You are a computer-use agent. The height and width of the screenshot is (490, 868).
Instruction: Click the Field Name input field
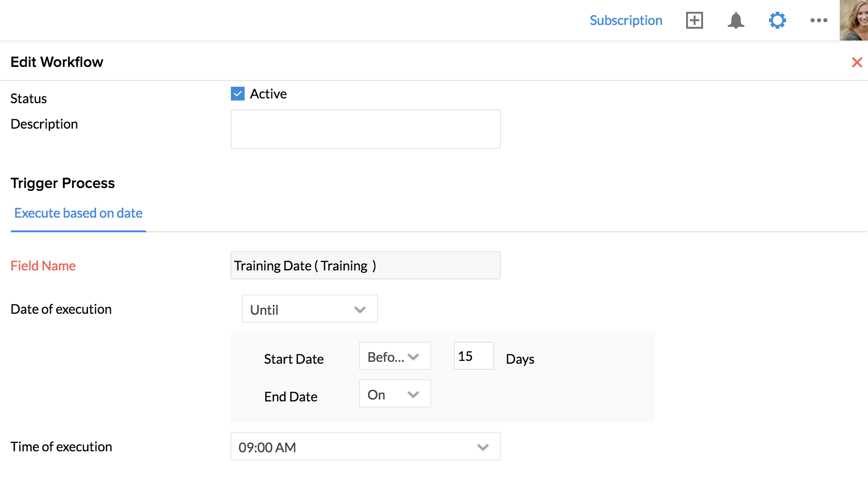tap(365, 265)
